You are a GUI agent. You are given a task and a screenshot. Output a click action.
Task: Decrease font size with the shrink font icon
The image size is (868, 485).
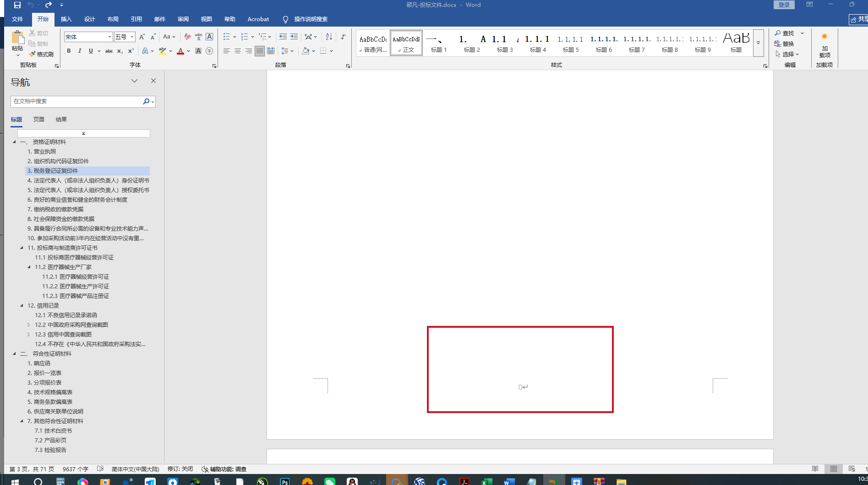153,37
